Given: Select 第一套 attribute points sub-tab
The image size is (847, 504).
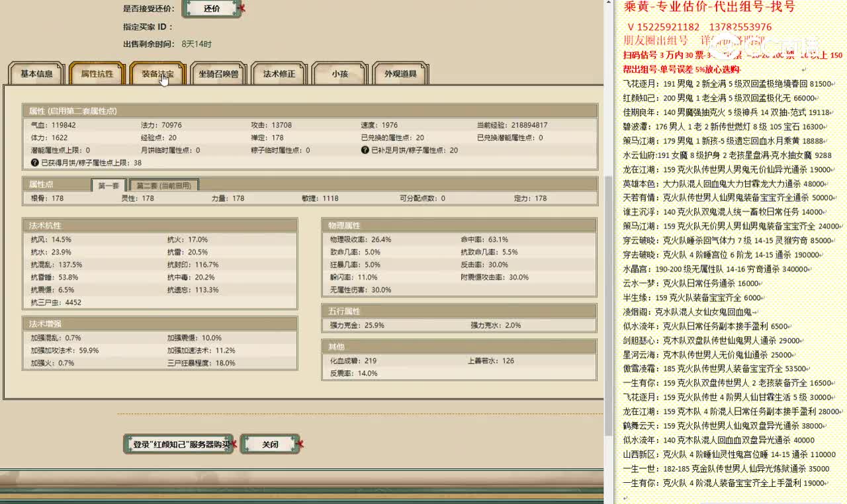Looking at the screenshot, I should tap(109, 185).
